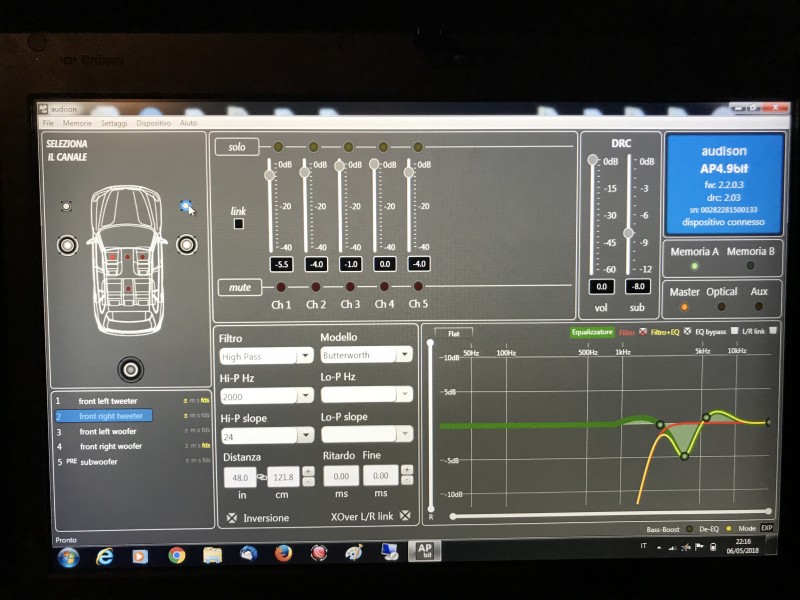This screenshot has width=800, height=600.
Task: Mute channel Ch 1 indicator
Action: (281, 287)
